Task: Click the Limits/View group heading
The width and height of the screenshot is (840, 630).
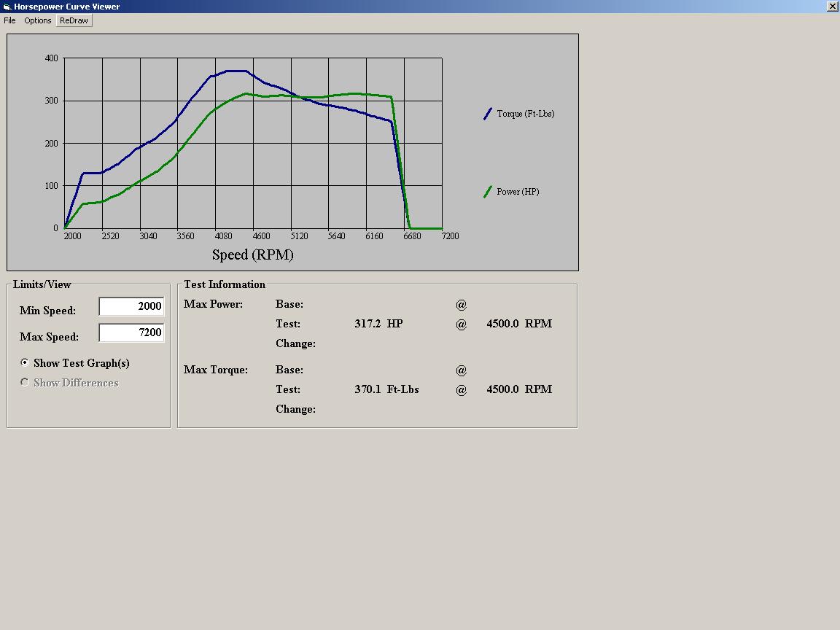Action: point(42,284)
